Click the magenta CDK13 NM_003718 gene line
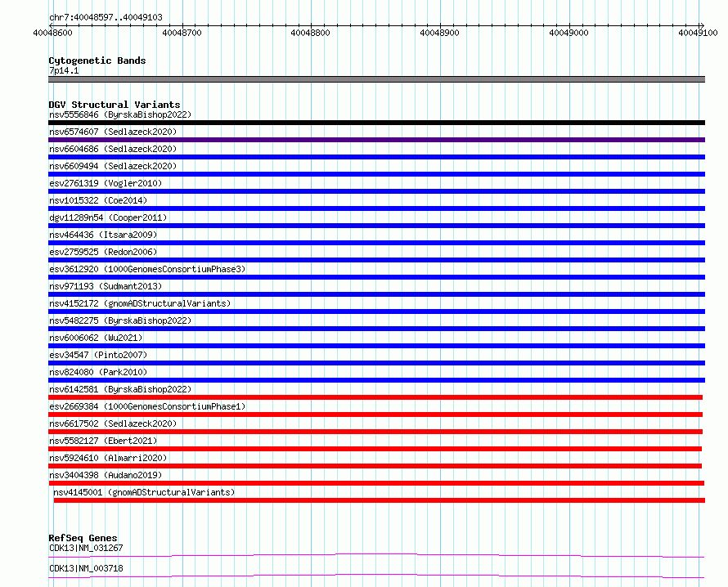 tap(376, 576)
